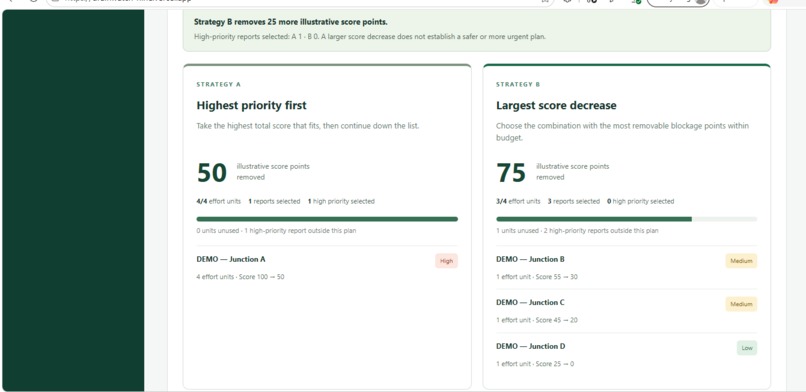806x392 pixels.
Task: Click '1 effort unit · Score 25 → 0'
Action: pos(535,364)
